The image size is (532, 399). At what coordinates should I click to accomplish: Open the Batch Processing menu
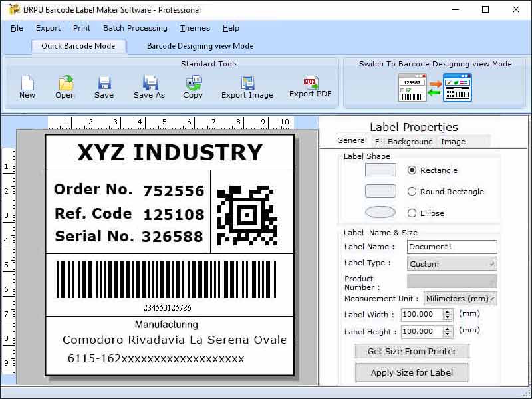pyautogui.click(x=135, y=28)
